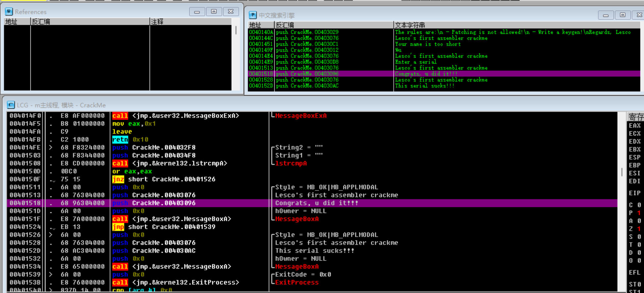Select jmp short CrackMe.00401539 line
The width and height of the screenshot is (644, 293).
click(x=312, y=227)
